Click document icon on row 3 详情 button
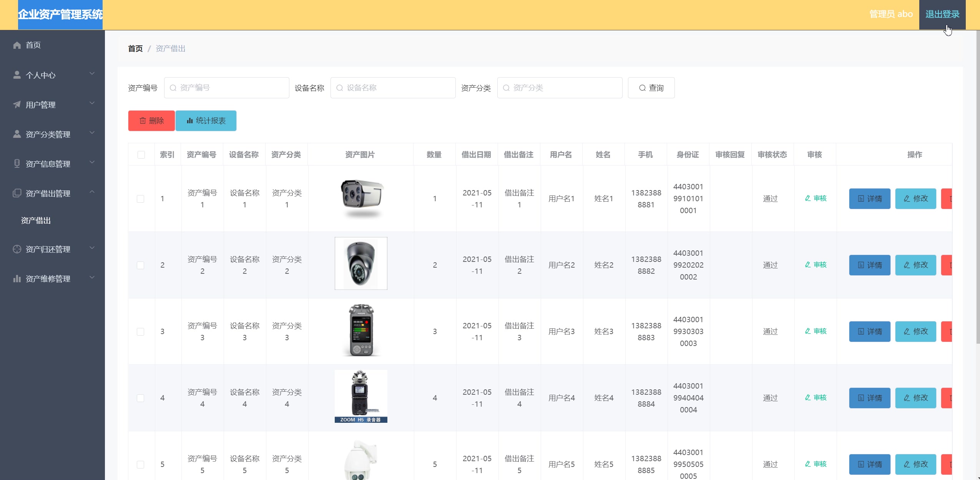This screenshot has height=480, width=980. (x=861, y=331)
